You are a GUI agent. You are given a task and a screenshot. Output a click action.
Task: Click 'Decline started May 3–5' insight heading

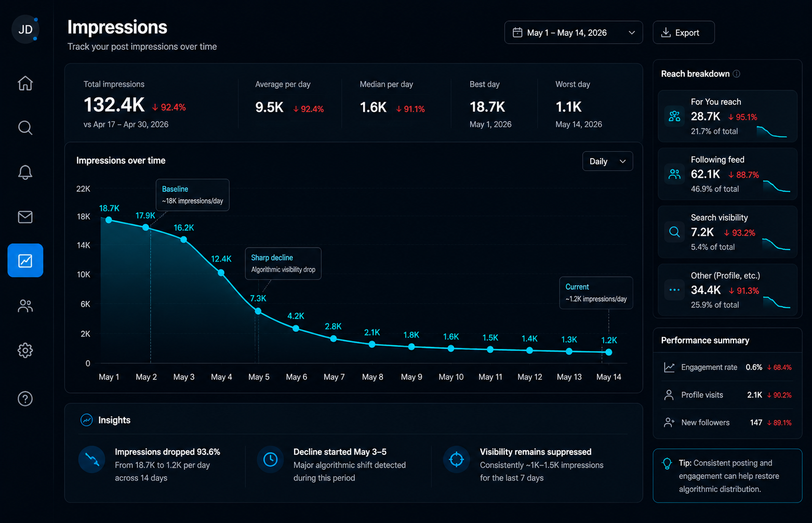click(x=340, y=452)
